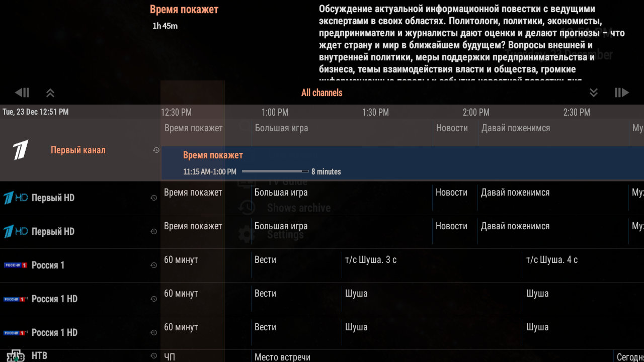Click the 1:00 PM timeline header
Image resolution: width=644 pixels, height=362 pixels.
click(x=274, y=112)
